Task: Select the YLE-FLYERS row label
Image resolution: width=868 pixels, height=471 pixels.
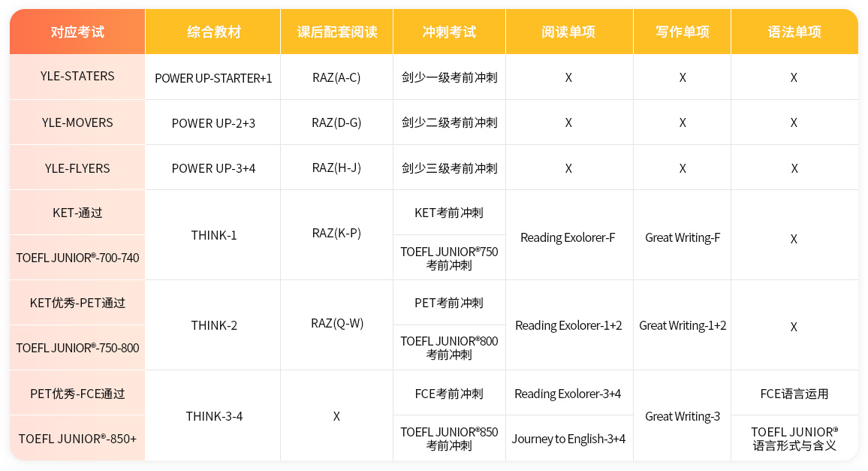Action: [x=77, y=168]
